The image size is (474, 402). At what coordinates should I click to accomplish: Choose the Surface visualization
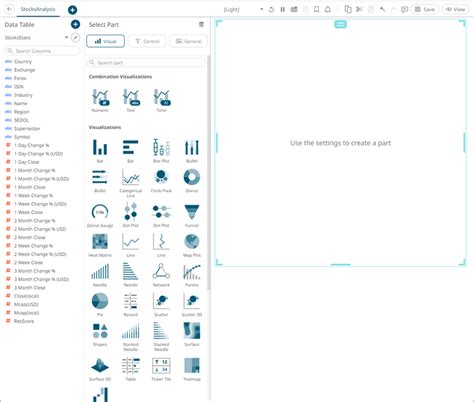point(192,334)
